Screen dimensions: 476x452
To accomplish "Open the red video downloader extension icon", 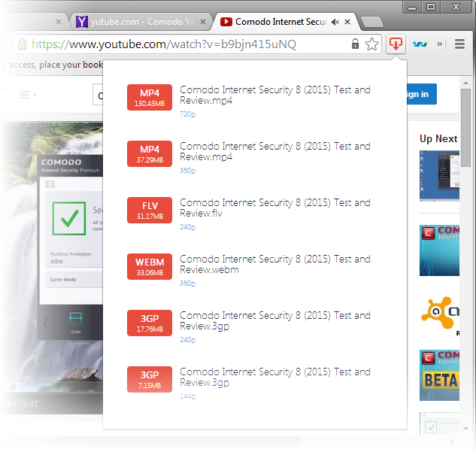I will pyautogui.click(x=396, y=44).
